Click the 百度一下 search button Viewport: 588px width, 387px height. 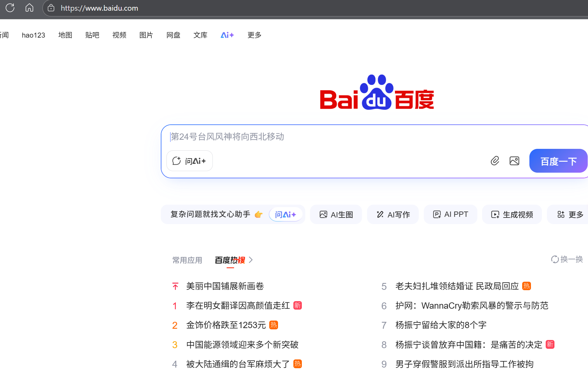[x=559, y=161]
